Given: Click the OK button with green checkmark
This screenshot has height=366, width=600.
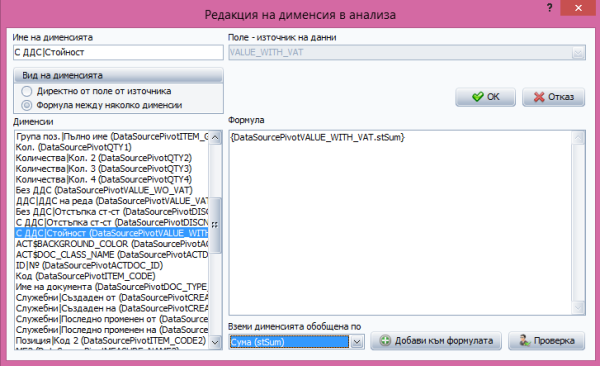Looking at the screenshot, I should point(485,97).
